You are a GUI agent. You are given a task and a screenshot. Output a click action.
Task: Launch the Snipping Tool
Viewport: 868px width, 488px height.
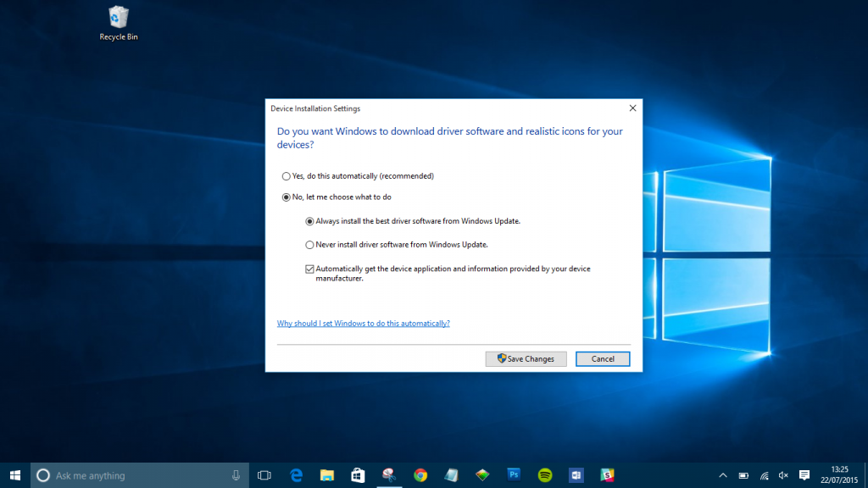[x=389, y=474]
